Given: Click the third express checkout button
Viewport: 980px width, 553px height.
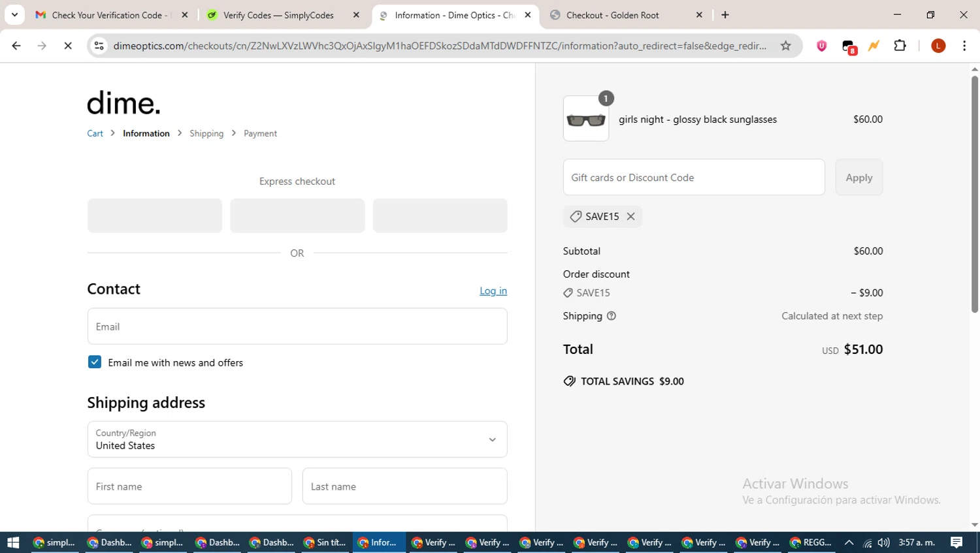Looking at the screenshot, I should pos(440,215).
